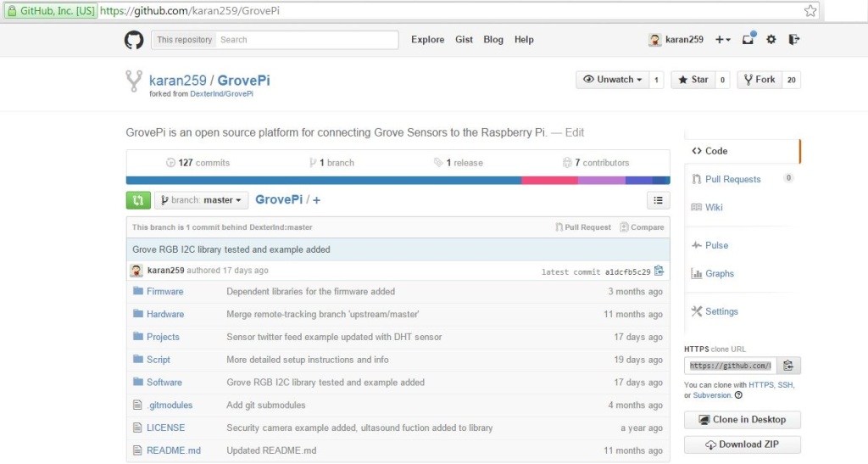Select the HTTPS clone URL field
This screenshot has width=868, height=464.
click(730, 366)
